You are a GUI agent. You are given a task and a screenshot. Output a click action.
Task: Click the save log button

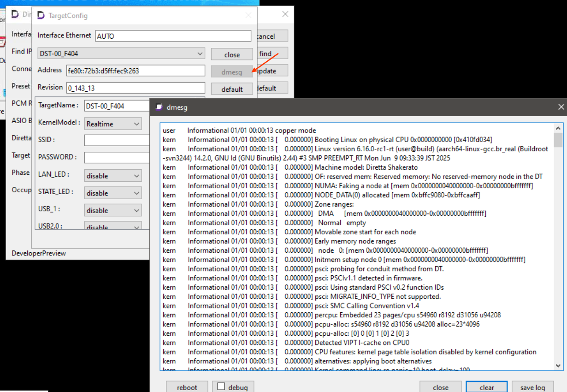[x=532, y=387]
